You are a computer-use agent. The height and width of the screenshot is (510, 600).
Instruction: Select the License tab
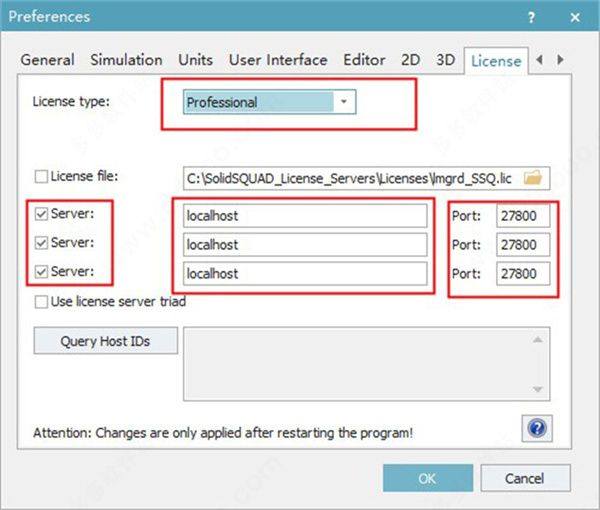496,61
